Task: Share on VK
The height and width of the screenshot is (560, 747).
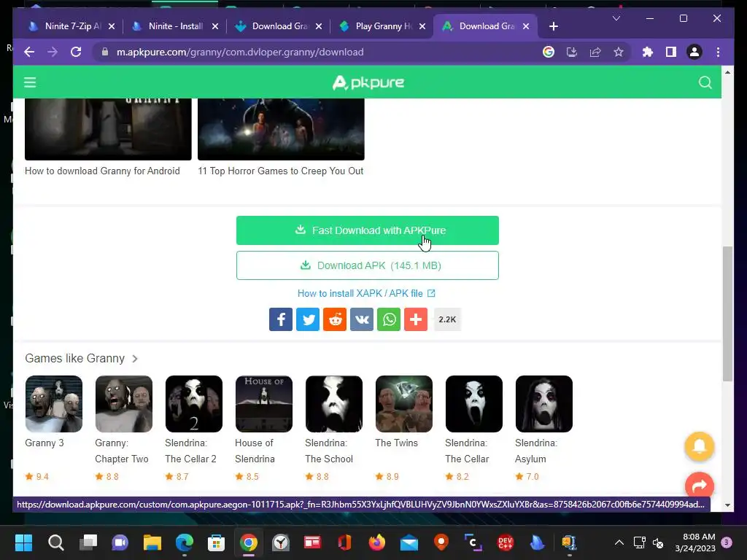Action: (x=362, y=319)
